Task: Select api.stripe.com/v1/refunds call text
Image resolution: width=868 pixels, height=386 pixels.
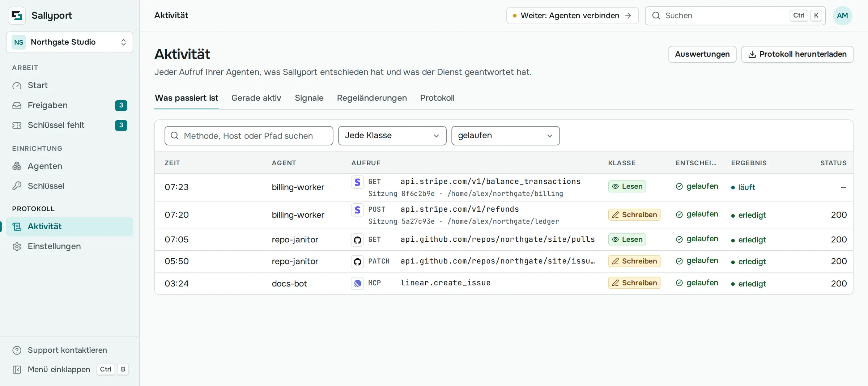Action: pos(460,209)
